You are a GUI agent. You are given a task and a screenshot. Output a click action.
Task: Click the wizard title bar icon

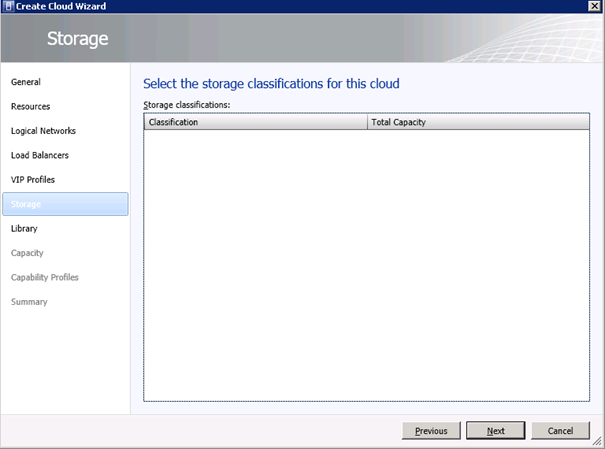[8, 6]
